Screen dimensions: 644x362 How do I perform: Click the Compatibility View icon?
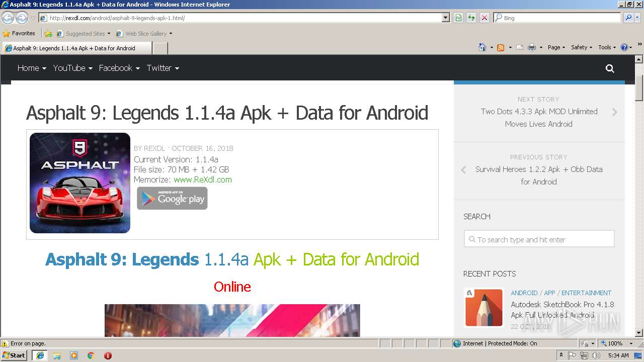click(458, 18)
